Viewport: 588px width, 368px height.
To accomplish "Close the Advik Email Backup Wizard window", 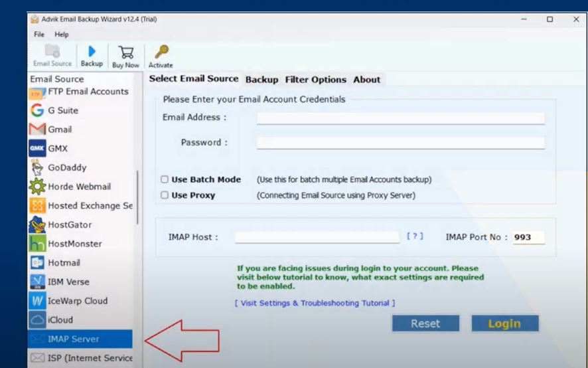I will pyautogui.click(x=576, y=19).
